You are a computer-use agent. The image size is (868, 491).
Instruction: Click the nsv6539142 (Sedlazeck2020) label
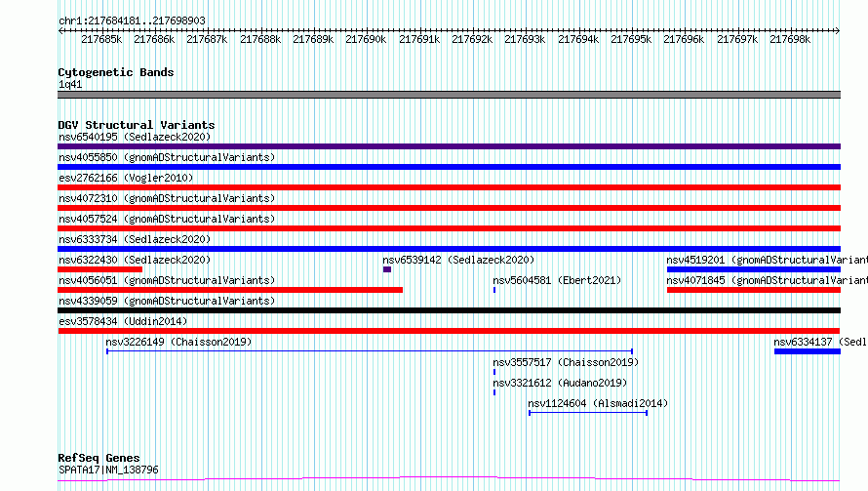point(458,260)
